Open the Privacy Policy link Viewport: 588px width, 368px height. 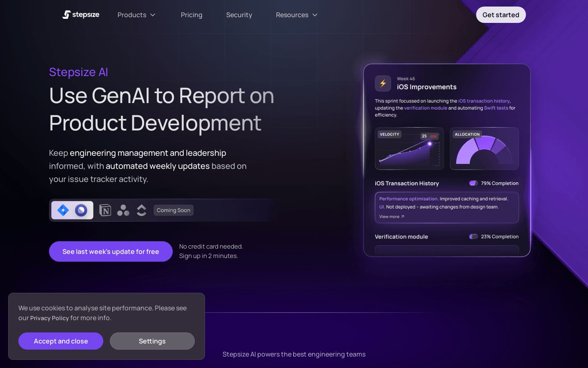(49, 318)
